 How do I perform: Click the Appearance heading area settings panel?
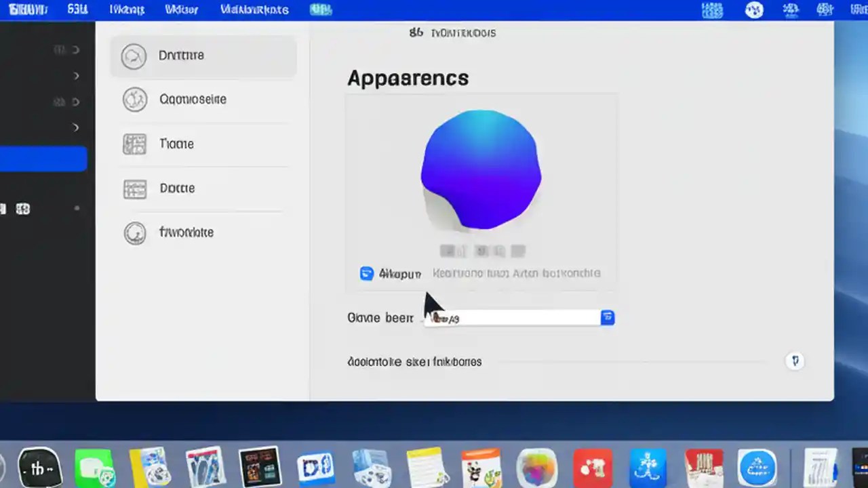pos(408,78)
